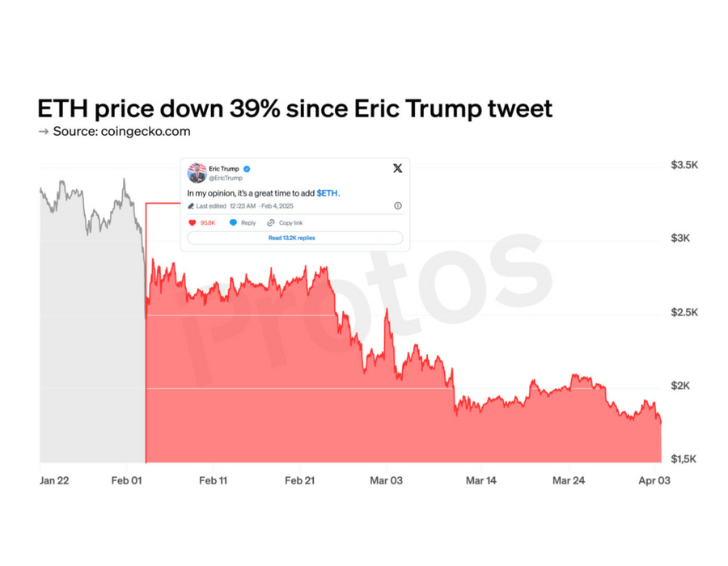Click the Copy link text label
728x566 pixels.
click(291, 222)
